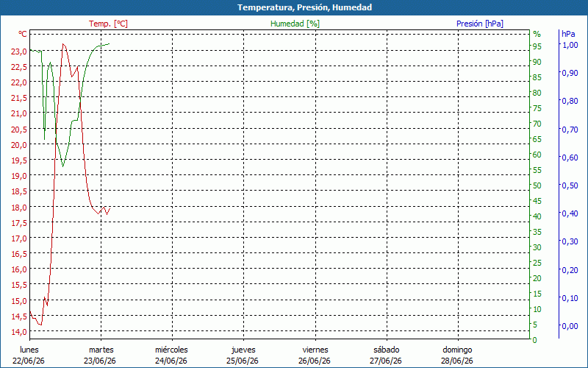
Task: Click the 1,00 pressure axis value
Action: pyautogui.click(x=570, y=45)
